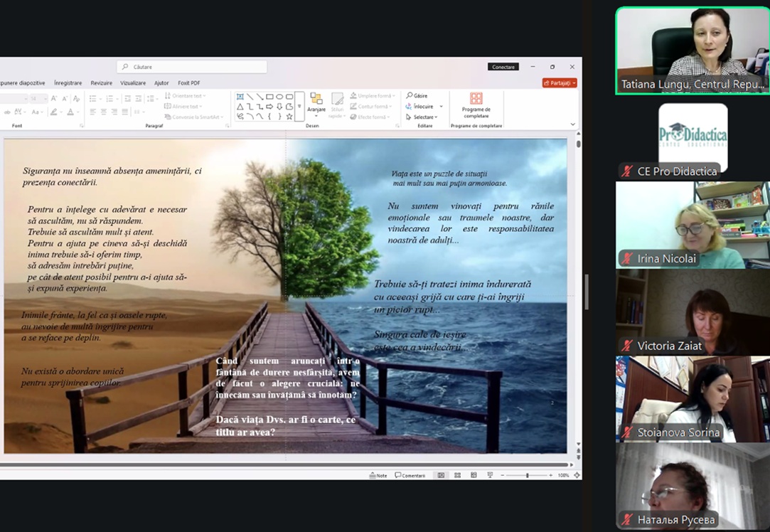Click the zoom slider handle
The width and height of the screenshot is (770, 532).
[x=527, y=475]
